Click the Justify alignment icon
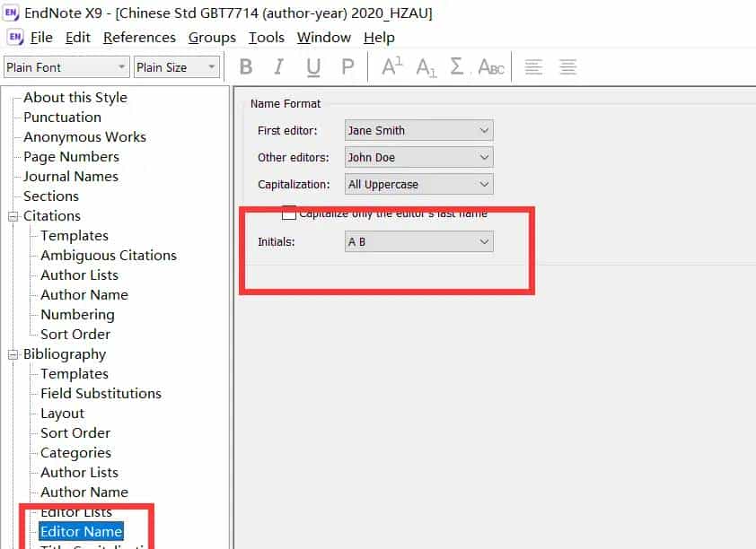Image resolution: width=756 pixels, height=549 pixels. pos(568,67)
